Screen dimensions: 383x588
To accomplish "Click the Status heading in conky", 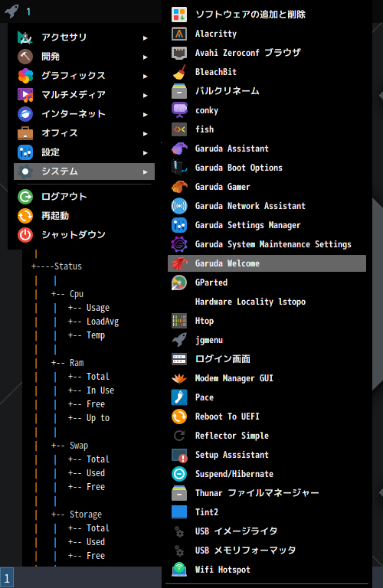I will (68, 266).
